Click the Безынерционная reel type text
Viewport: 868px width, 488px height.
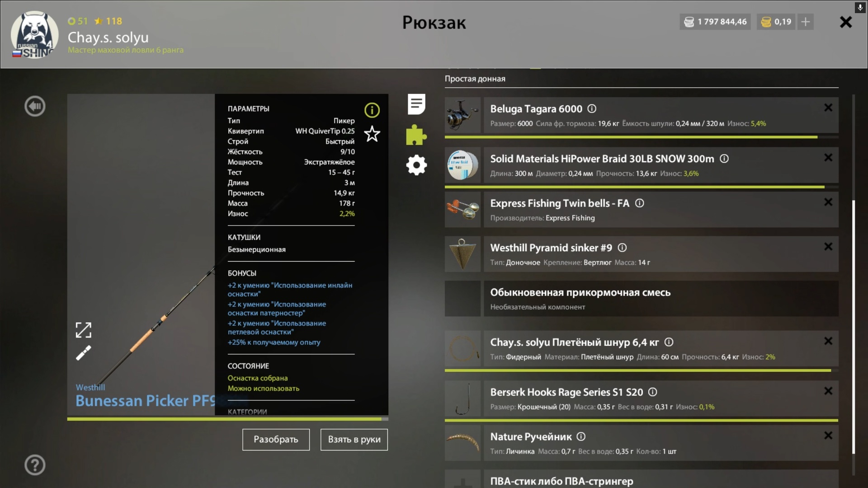coord(257,249)
